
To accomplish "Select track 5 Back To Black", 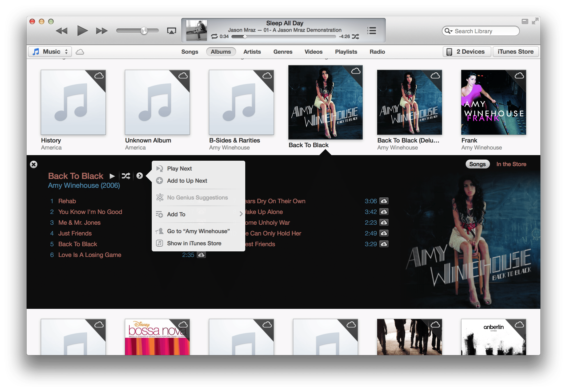I will click(78, 244).
